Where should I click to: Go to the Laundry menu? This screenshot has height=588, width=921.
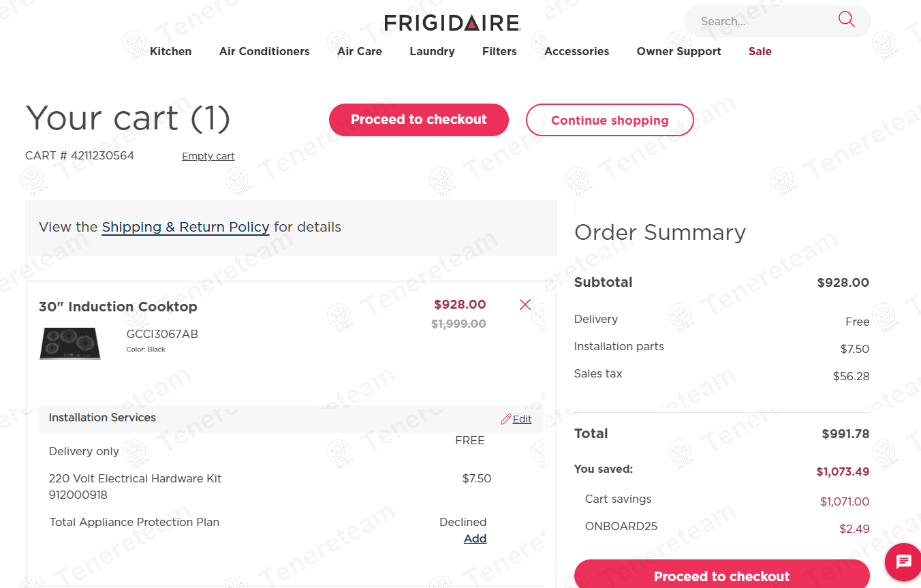click(432, 51)
